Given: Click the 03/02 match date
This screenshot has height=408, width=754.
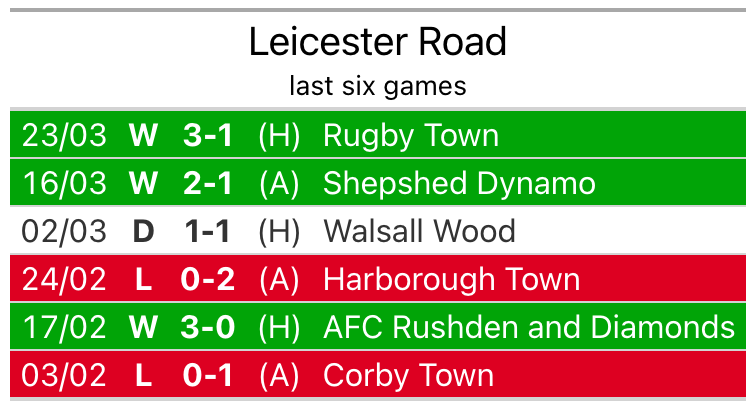Looking at the screenshot, I should [x=64, y=375].
